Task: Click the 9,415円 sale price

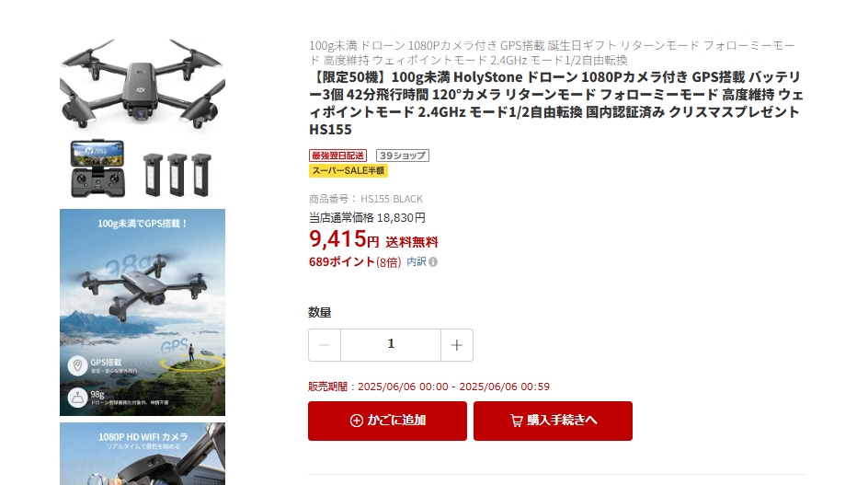Action: (x=344, y=239)
